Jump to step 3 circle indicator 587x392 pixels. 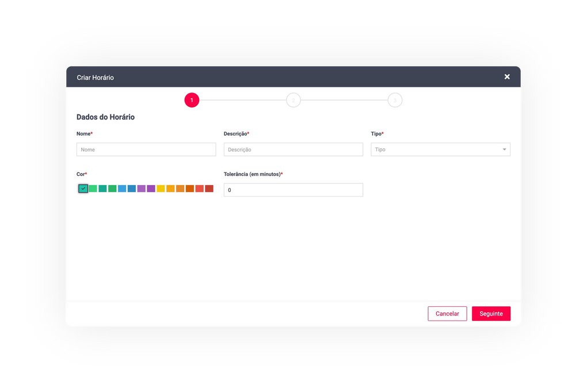[395, 101]
